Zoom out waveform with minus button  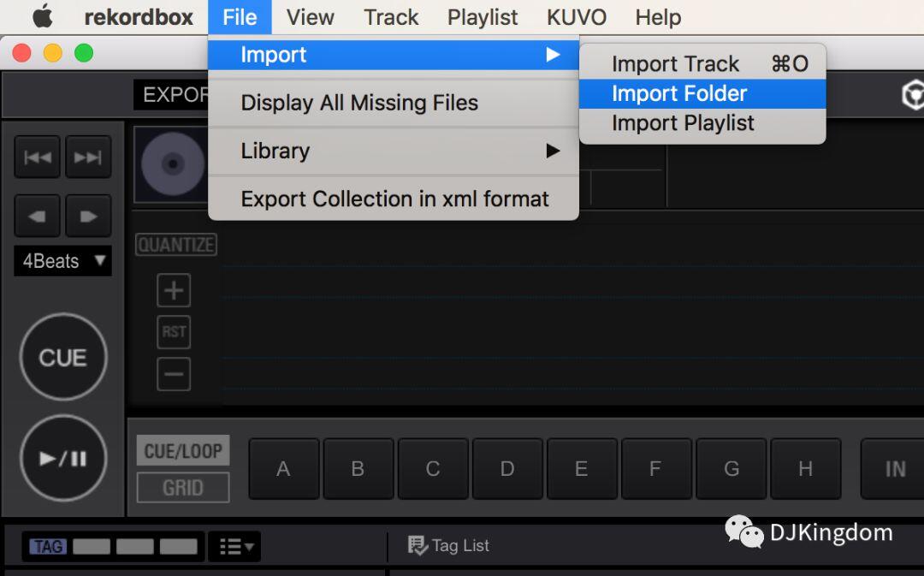pos(174,374)
